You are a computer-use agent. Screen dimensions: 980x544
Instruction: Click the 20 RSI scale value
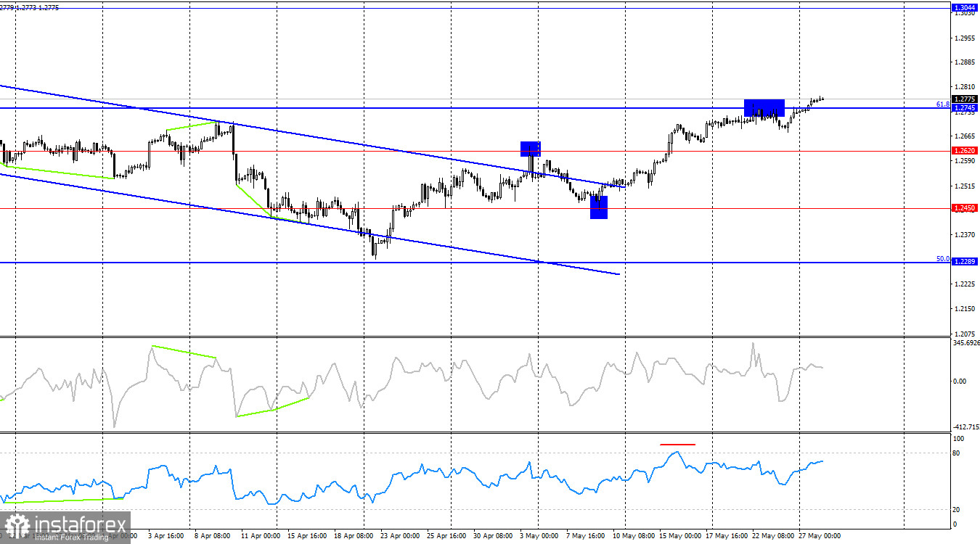click(x=957, y=509)
